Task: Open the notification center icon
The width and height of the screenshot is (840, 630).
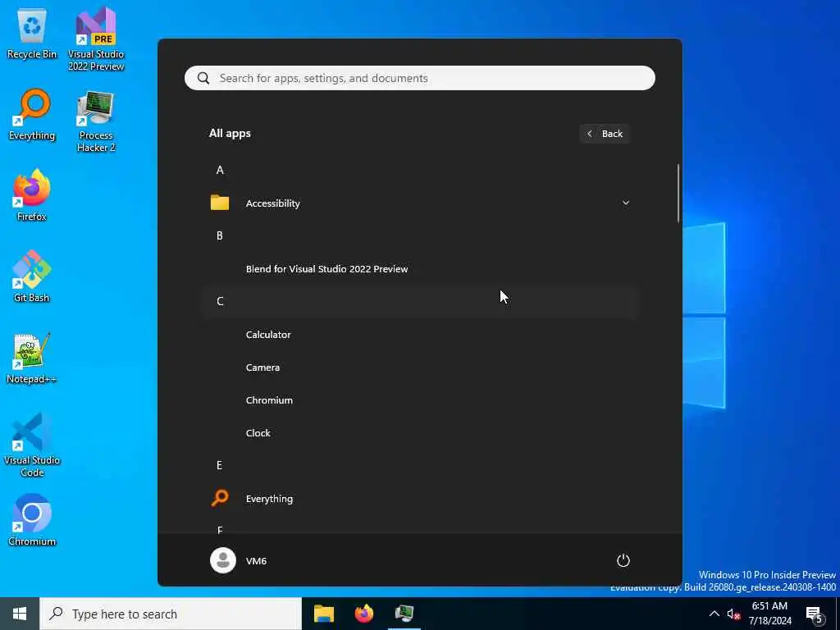Action: [x=814, y=614]
